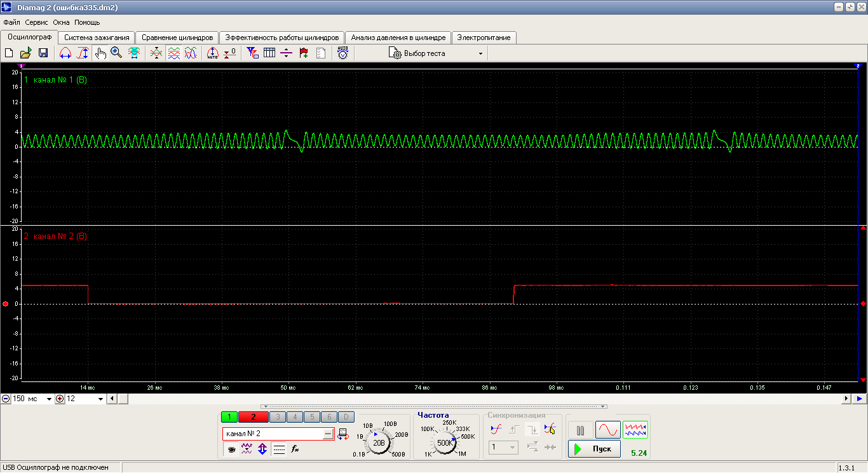Open the Сервис menu

click(x=37, y=22)
